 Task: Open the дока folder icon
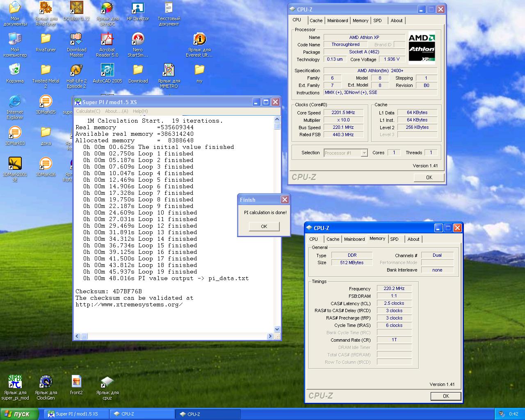(x=46, y=132)
